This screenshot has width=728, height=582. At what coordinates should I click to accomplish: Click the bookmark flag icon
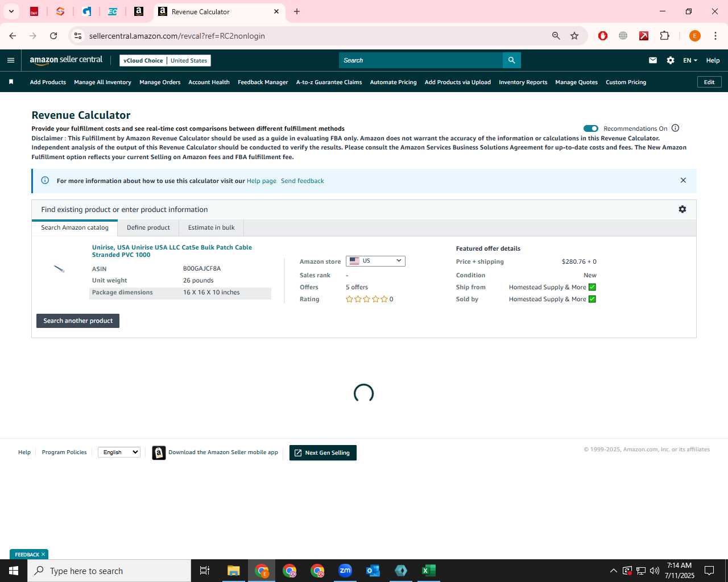pos(11,82)
